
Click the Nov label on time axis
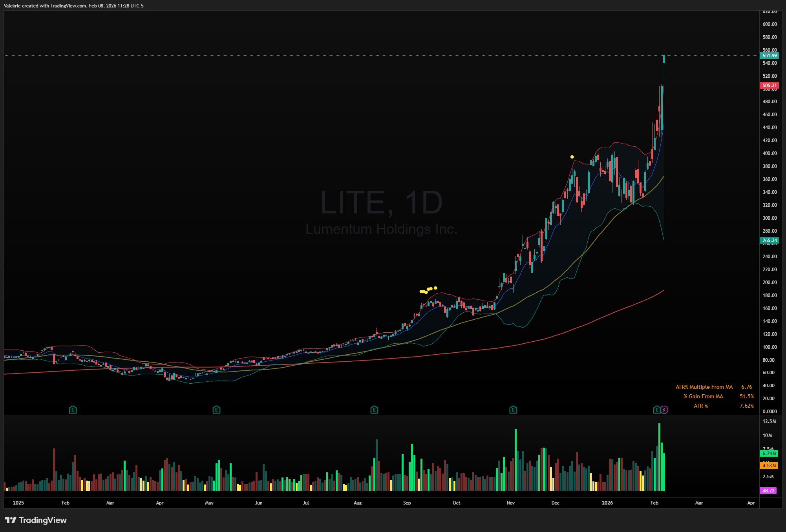[x=510, y=503]
